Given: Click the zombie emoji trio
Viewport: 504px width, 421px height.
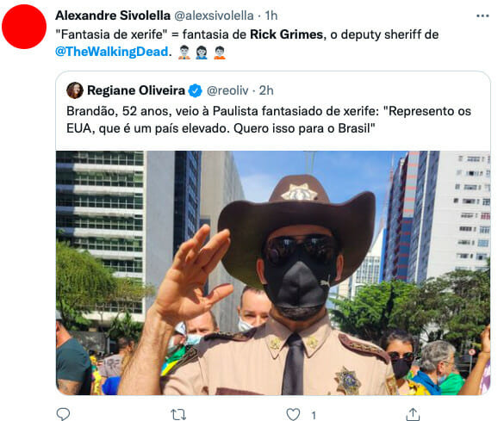Looking at the screenshot, I should [202, 53].
